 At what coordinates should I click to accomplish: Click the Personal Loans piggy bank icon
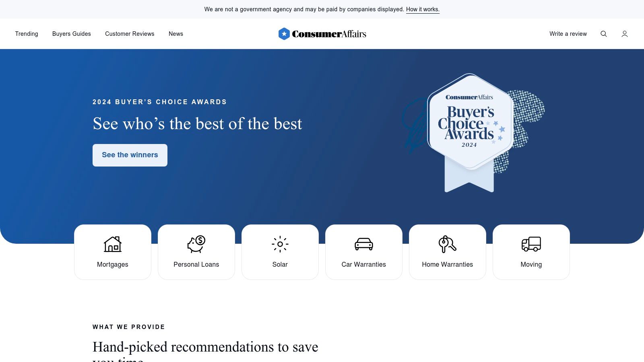click(196, 244)
